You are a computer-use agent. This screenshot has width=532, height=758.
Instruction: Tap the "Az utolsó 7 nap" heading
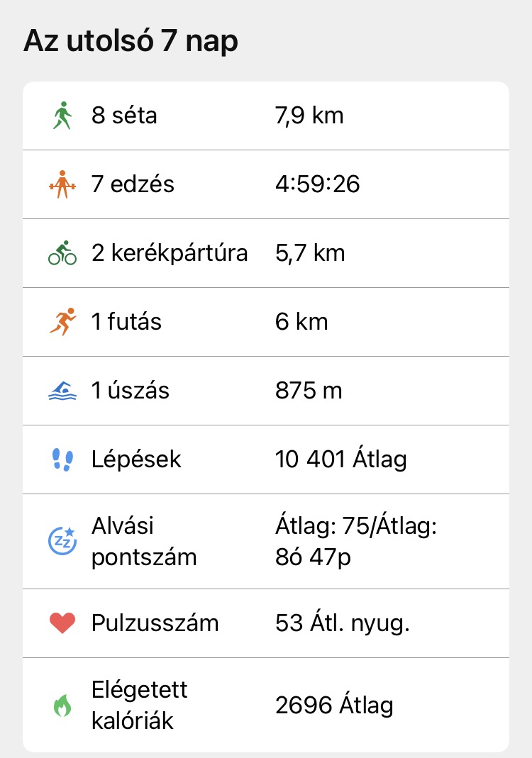(x=131, y=42)
